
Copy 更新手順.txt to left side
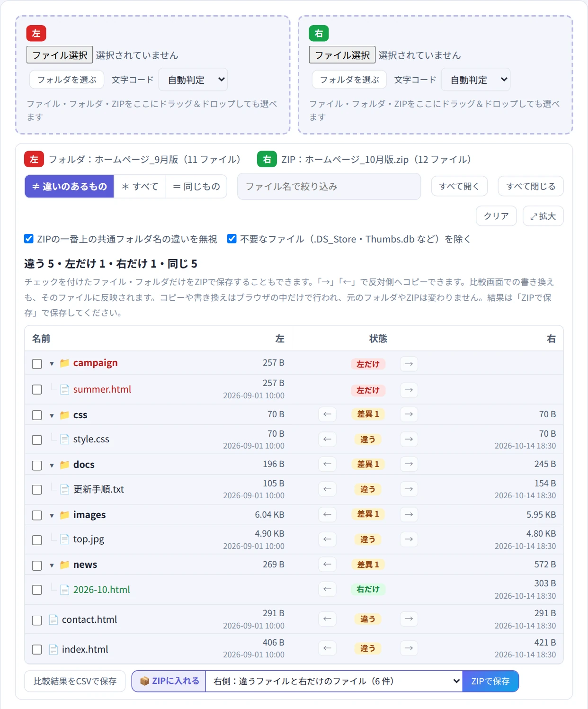[x=327, y=489]
